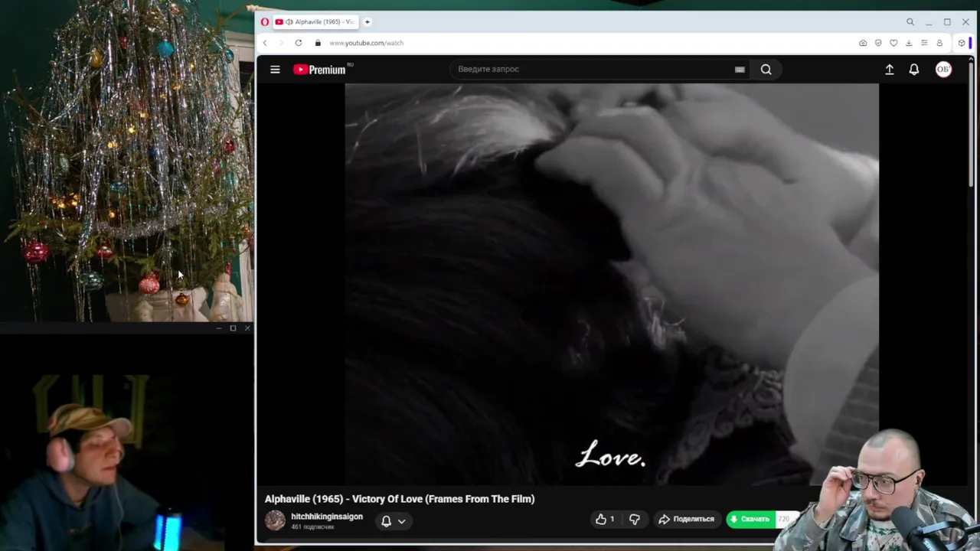Click the browser tab search magnifier
Image resolution: width=980 pixels, height=551 pixels.
pyautogui.click(x=910, y=22)
